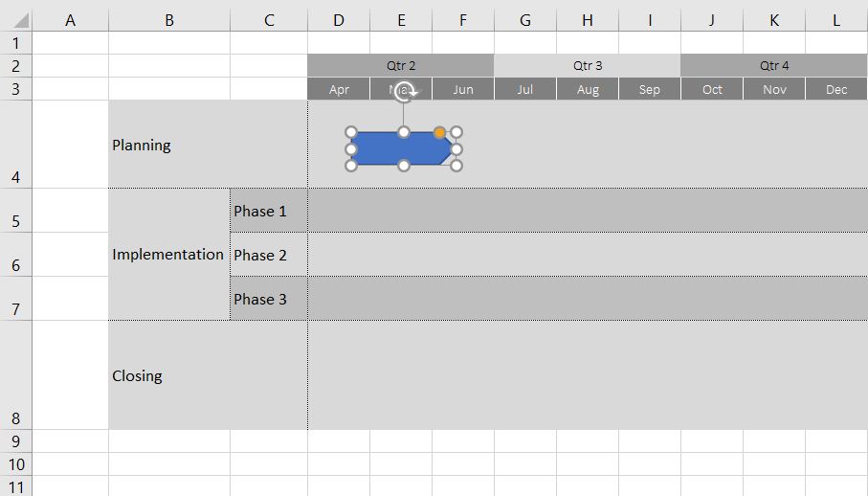This screenshot has height=496, width=868.
Task: Select the Phase 2 cell
Action: pyautogui.click(x=268, y=255)
